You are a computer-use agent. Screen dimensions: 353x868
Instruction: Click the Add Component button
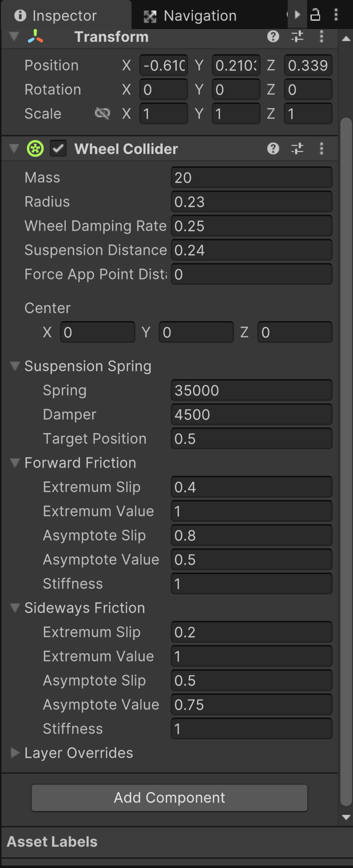pos(169,797)
